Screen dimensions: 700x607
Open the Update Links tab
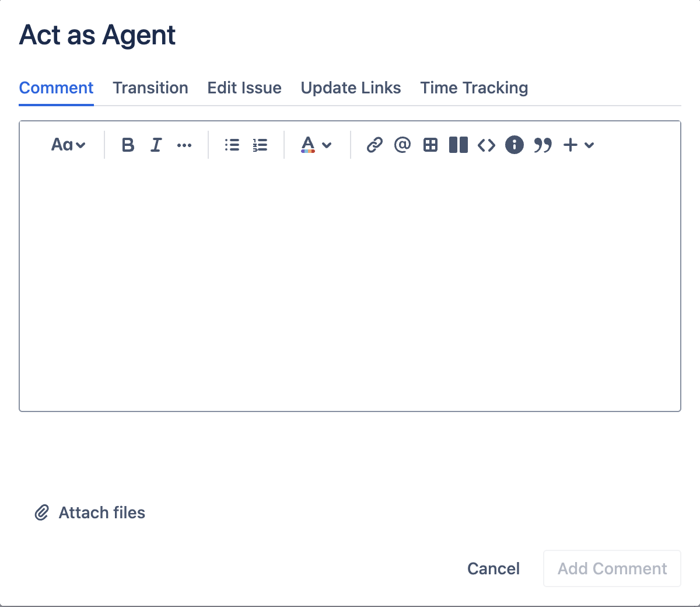[351, 88]
